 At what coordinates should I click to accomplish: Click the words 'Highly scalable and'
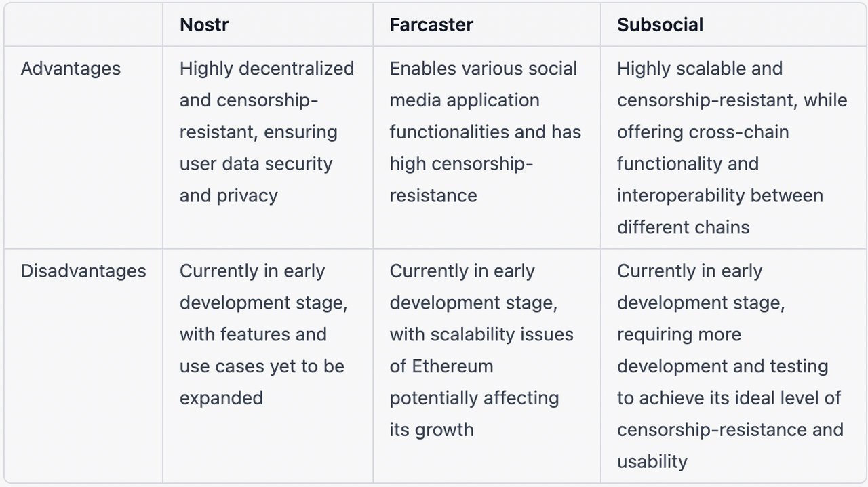700,69
